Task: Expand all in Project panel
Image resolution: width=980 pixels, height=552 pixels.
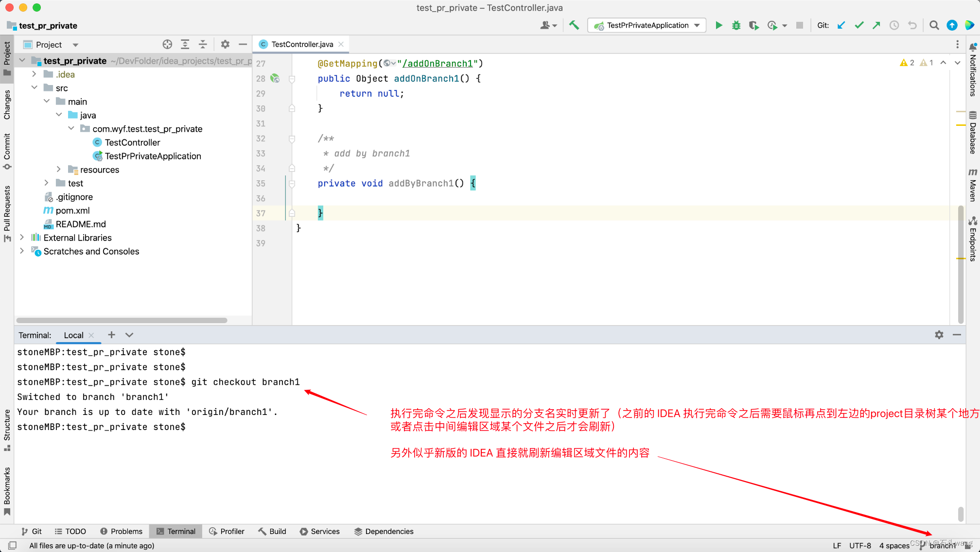Action: [x=185, y=44]
